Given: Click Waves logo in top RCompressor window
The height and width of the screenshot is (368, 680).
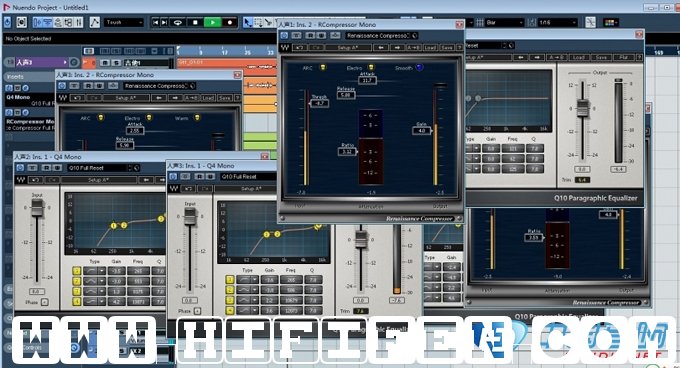Looking at the screenshot, I should [x=285, y=47].
